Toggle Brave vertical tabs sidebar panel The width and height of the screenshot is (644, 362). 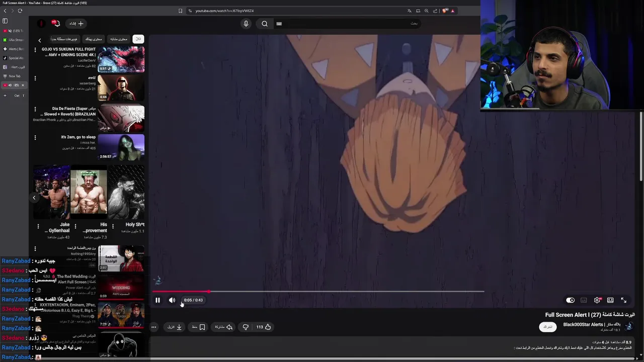coord(5,21)
